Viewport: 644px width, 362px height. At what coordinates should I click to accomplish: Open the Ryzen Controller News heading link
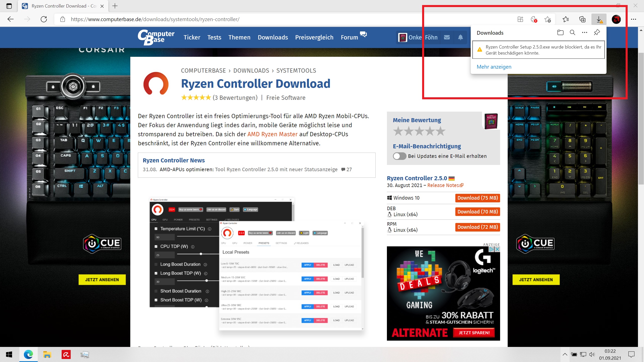tap(174, 160)
